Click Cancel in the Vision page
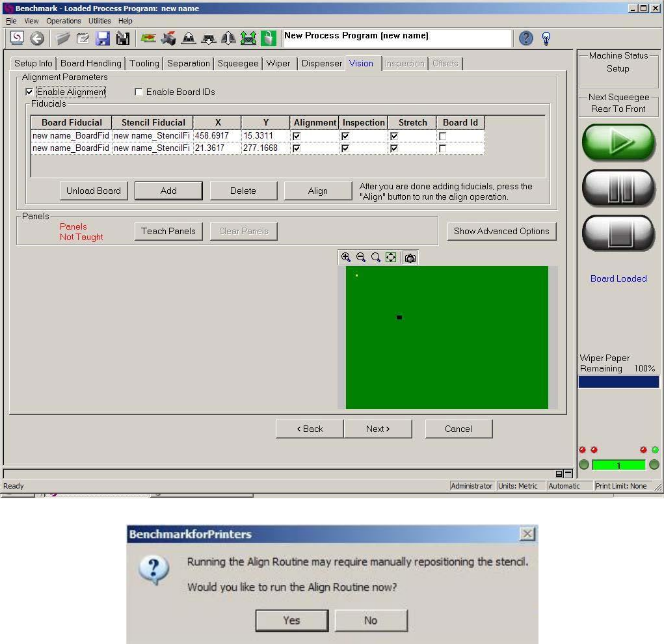This screenshot has width=664, height=644. pyautogui.click(x=458, y=429)
